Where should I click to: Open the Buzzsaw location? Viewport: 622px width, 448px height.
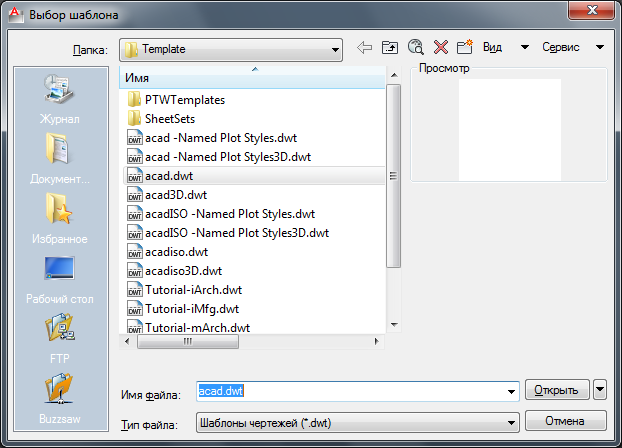click(x=60, y=398)
